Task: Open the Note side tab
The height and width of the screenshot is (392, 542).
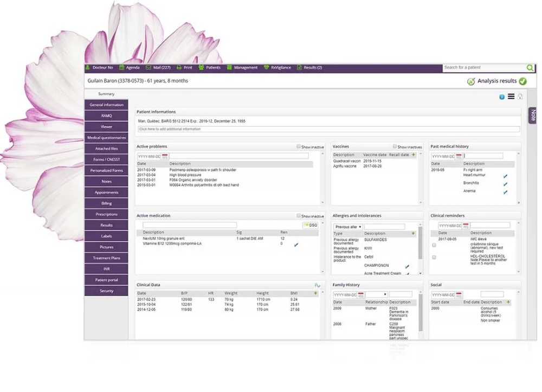Action: coord(533,115)
